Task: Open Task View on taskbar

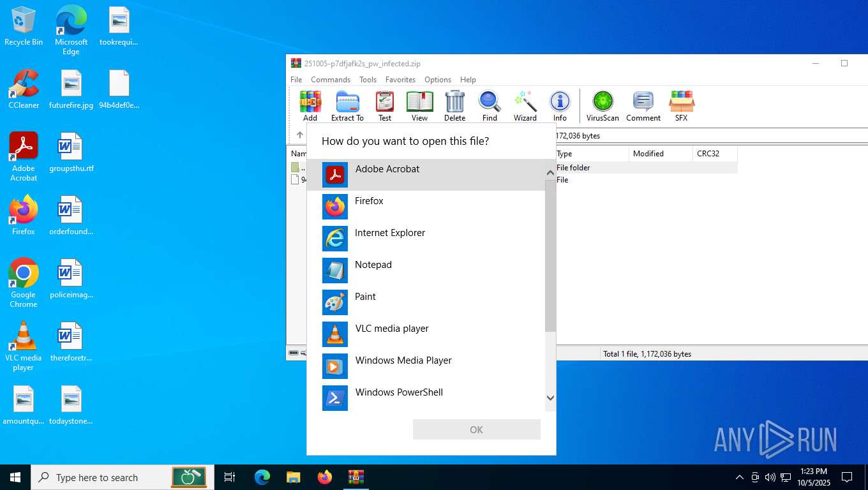Action: (x=230, y=477)
